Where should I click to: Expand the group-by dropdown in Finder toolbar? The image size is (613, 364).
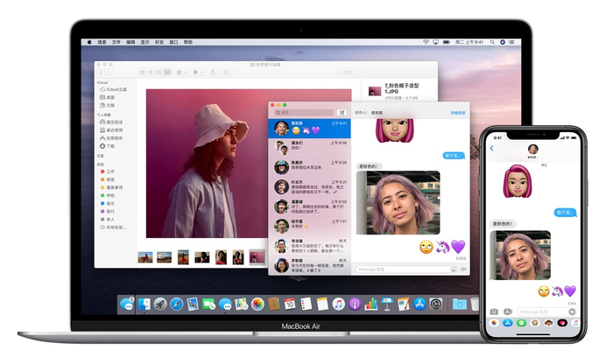[x=181, y=73]
